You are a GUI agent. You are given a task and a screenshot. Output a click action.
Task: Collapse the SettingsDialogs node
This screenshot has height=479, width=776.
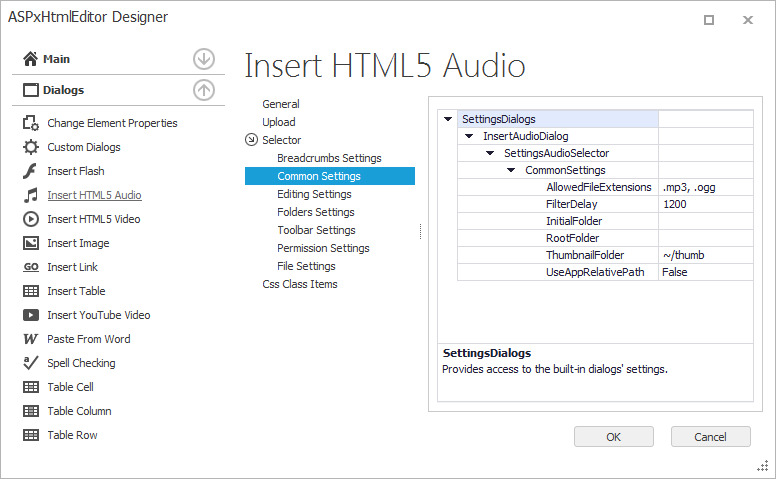pos(448,119)
